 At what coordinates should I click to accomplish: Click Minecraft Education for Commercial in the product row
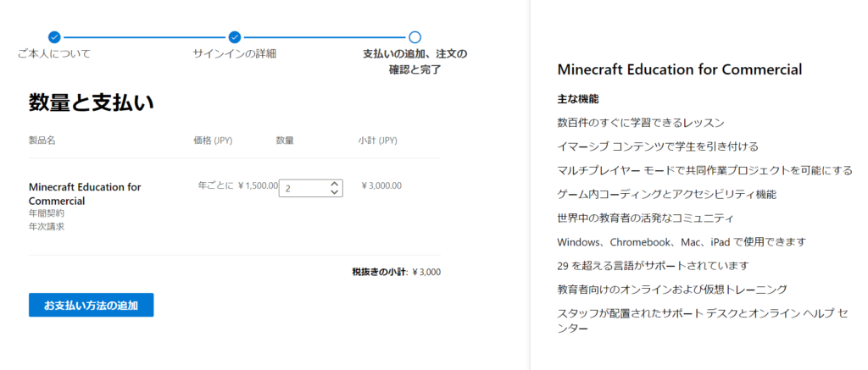point(85,194)
